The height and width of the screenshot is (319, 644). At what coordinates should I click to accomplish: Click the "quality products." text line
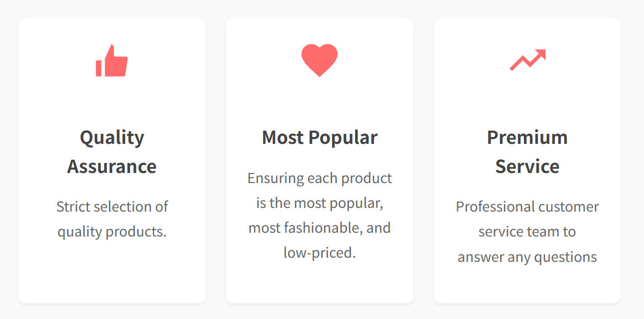[x=112, y=232]
